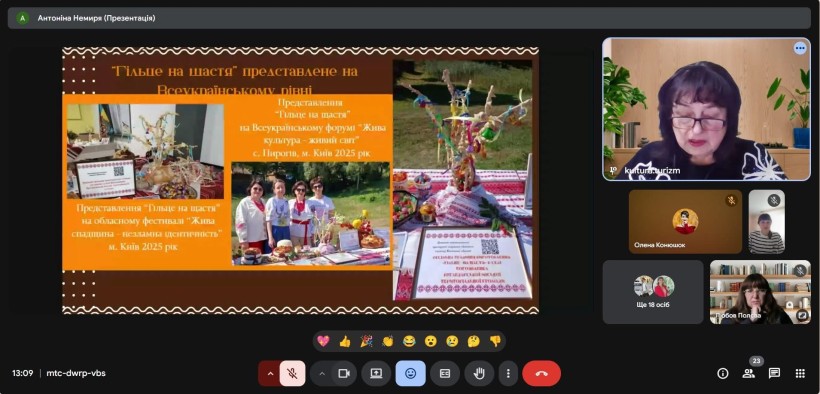Click muted mic icon on Олена Конюшок tile
The image size is (820, 394).
pos(731,200)
